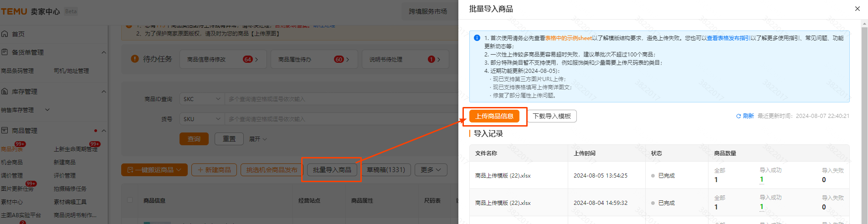The width and height of the screenshot is (868, 224).
Task: Click the 库存管理 warehouse icon
Action: [5, 92]
